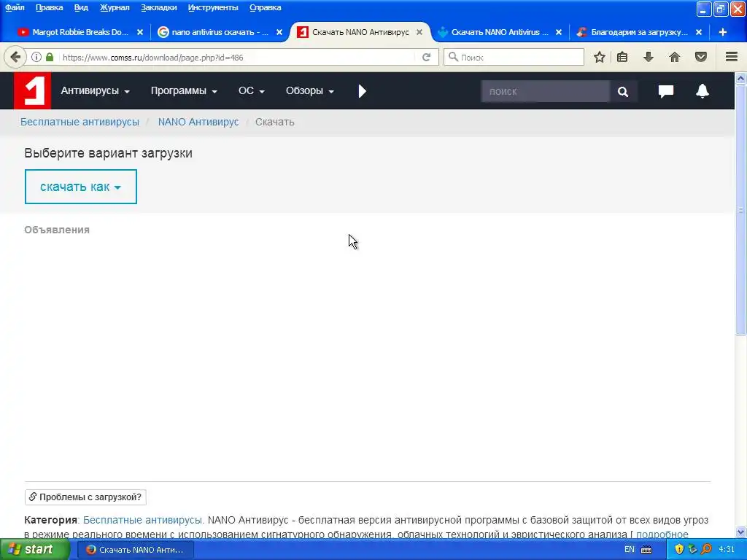
Task: Click EN language indicator in taskbar
Action: tap(630, 550)
